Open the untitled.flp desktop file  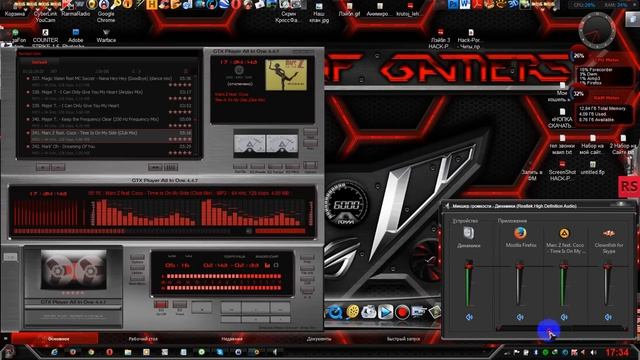click(593, 168)
